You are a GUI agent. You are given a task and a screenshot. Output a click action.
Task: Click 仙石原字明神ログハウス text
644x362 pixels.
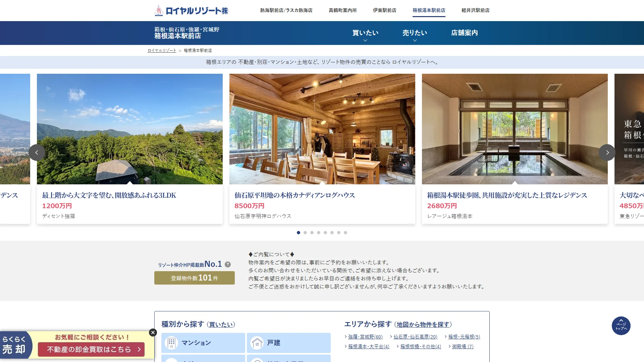click(263, 216)
